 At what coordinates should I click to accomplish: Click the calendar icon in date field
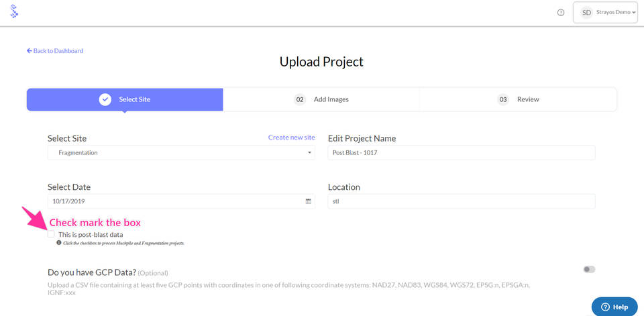click(x=308, y=201)
